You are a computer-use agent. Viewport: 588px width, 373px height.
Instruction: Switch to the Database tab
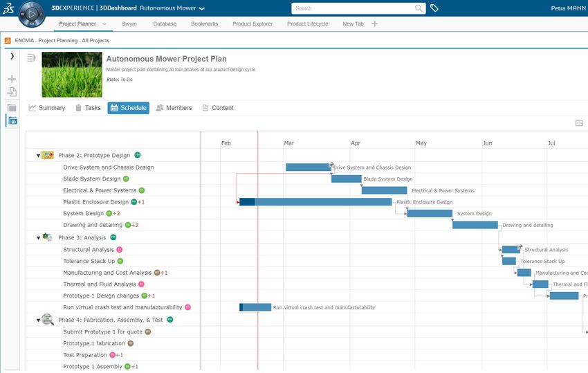[165, 24]
